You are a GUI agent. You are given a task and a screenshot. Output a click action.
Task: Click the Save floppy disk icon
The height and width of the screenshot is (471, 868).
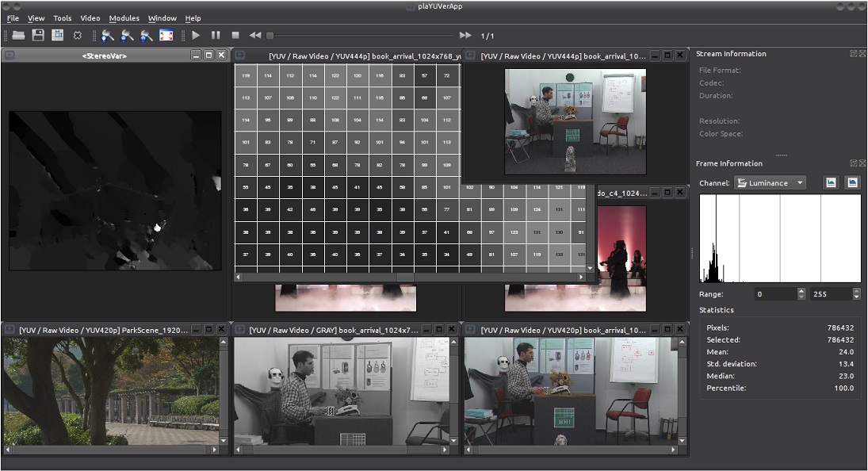pyautogui.click(x=38, y=36)
